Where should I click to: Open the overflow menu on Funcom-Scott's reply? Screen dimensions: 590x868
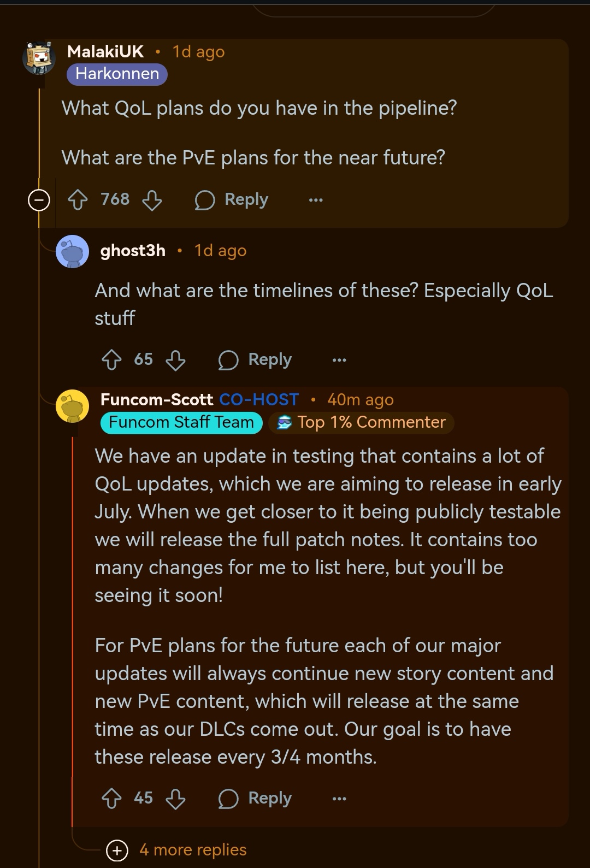(339, 798)
